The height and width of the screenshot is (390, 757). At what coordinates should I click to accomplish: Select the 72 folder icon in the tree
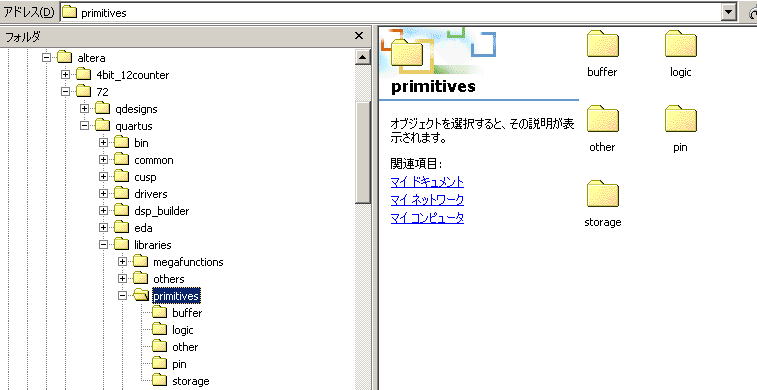pos(84,91)
